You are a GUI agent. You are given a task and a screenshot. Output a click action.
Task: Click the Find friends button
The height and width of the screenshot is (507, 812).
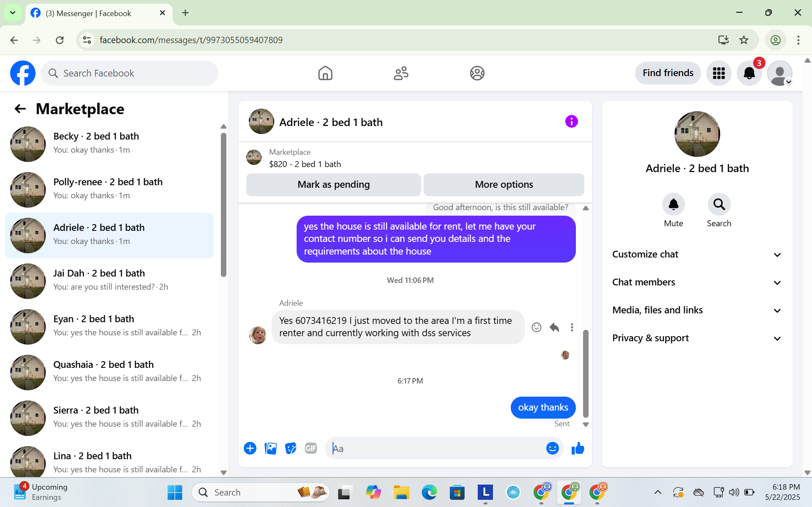(668, 73)
